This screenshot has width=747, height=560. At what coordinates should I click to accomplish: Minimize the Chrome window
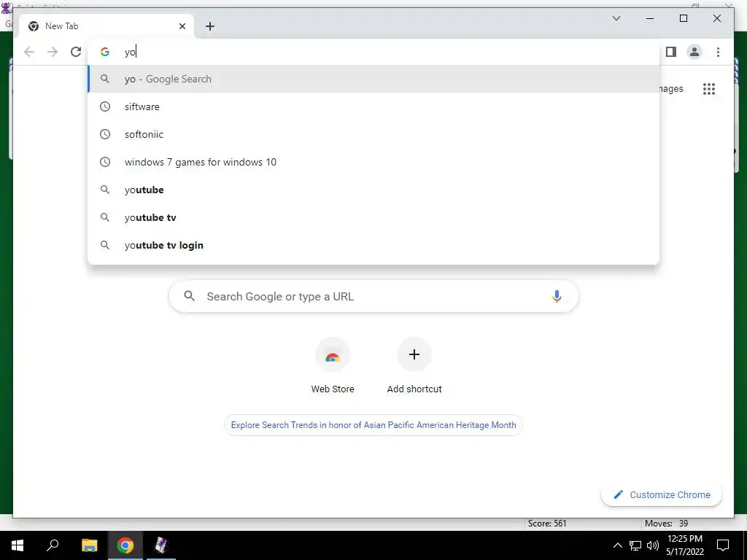tap(650, 18)
